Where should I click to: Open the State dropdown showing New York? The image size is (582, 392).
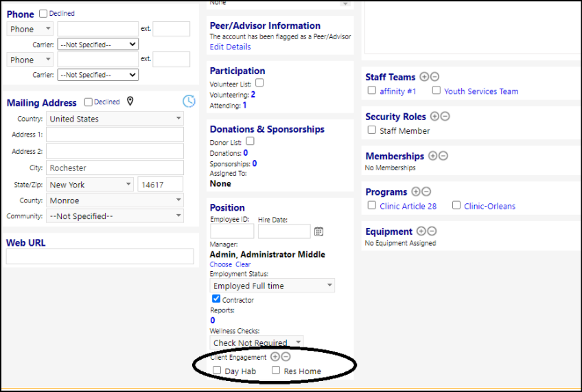[x=90, y=185]
